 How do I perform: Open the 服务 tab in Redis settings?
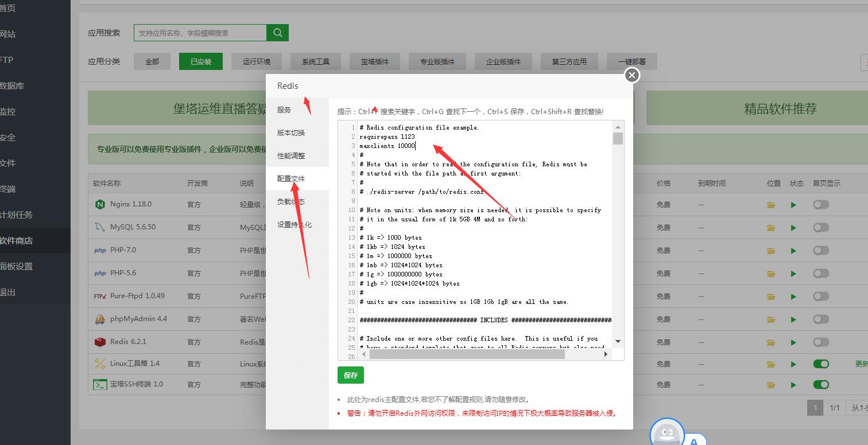click(x=284, y=110)
